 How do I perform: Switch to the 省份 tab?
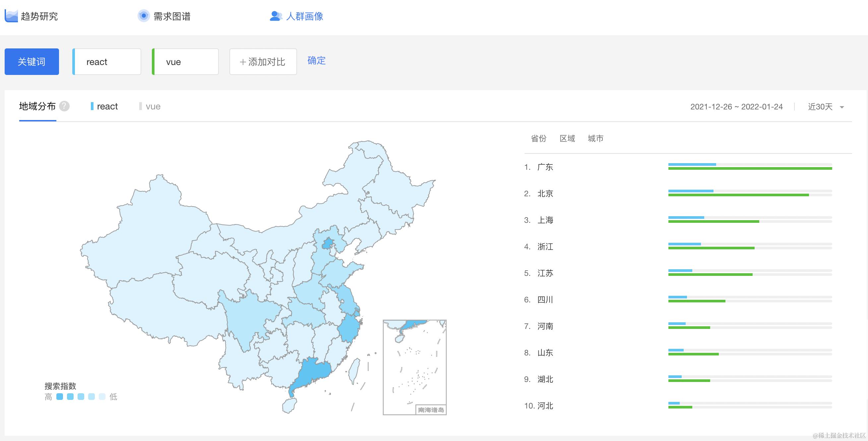[538, 139]
